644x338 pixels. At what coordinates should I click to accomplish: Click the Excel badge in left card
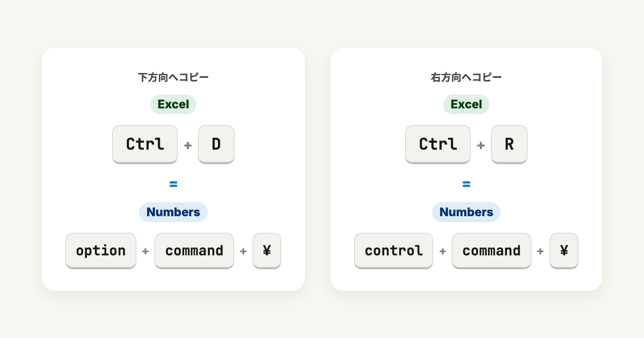click(x=173, y=104)
